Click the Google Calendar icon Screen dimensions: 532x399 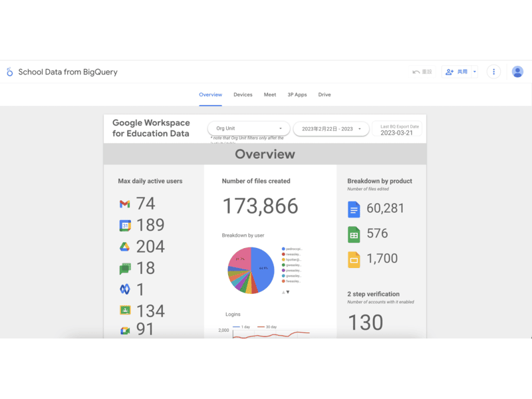[125, 225]
